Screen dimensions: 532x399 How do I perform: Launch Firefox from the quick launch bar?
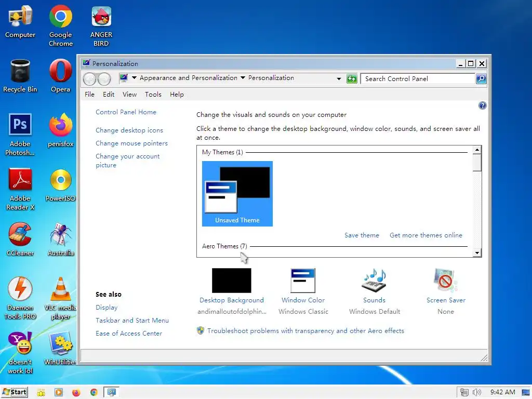[76, 393]
